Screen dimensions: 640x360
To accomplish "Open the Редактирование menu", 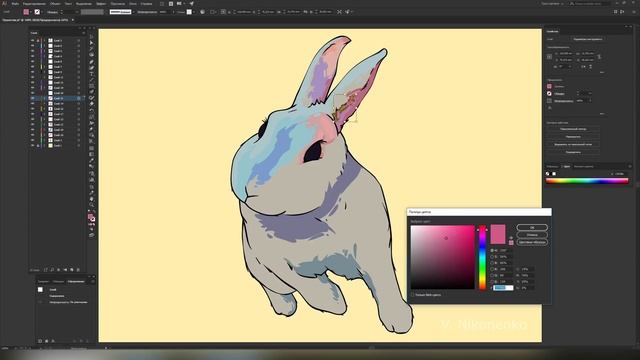I will 34,4.
